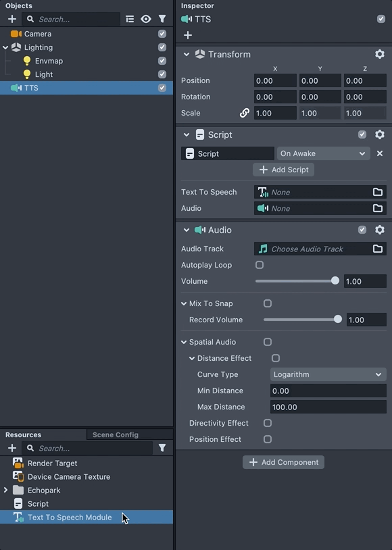This screenshot has height=550, width=392.
Task: Click the Objects panel filter funnel icon
Action: pyautogui.click(x=162, y=19)
